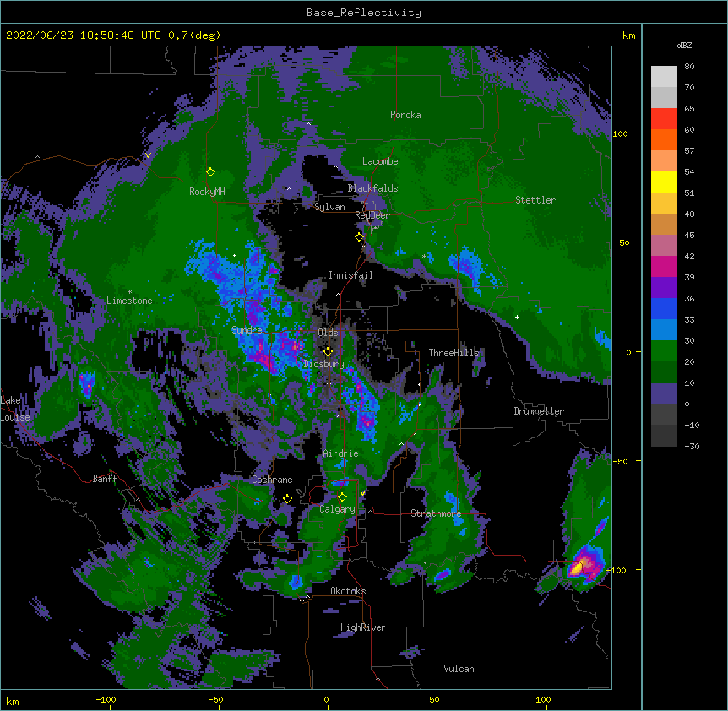Click the Lacombe city label

coord(380,161)
